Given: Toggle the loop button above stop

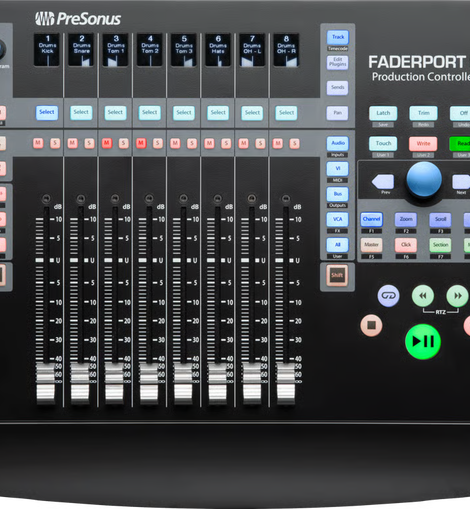Looking at the screenshot, I should point(388,295).
